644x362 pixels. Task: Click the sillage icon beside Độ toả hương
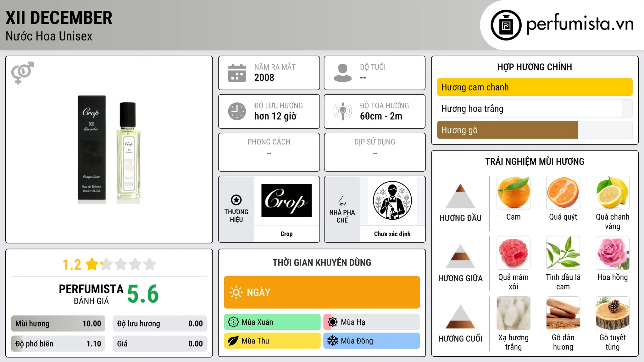tap(343, 111)
